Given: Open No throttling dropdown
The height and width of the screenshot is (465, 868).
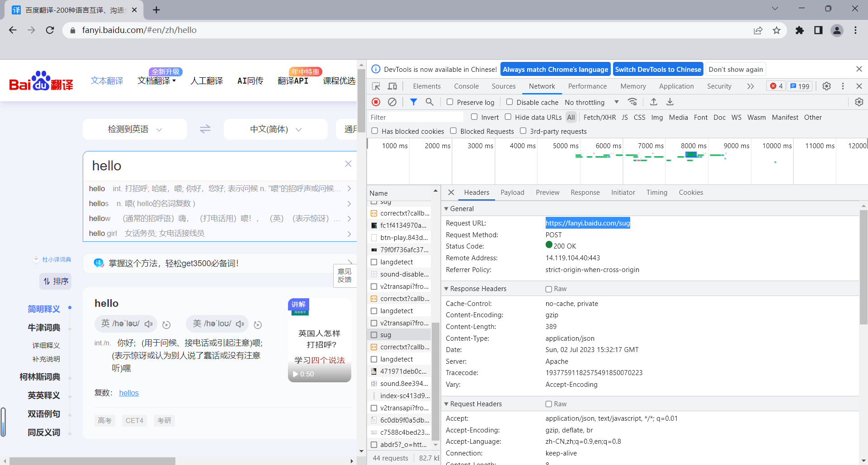Looking at the screenshot, I should [x=591, y=102].
